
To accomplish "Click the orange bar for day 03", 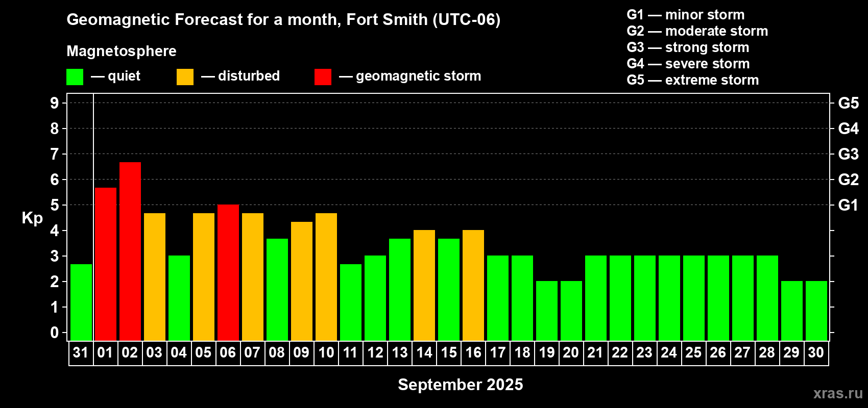I will pos(155,277).
